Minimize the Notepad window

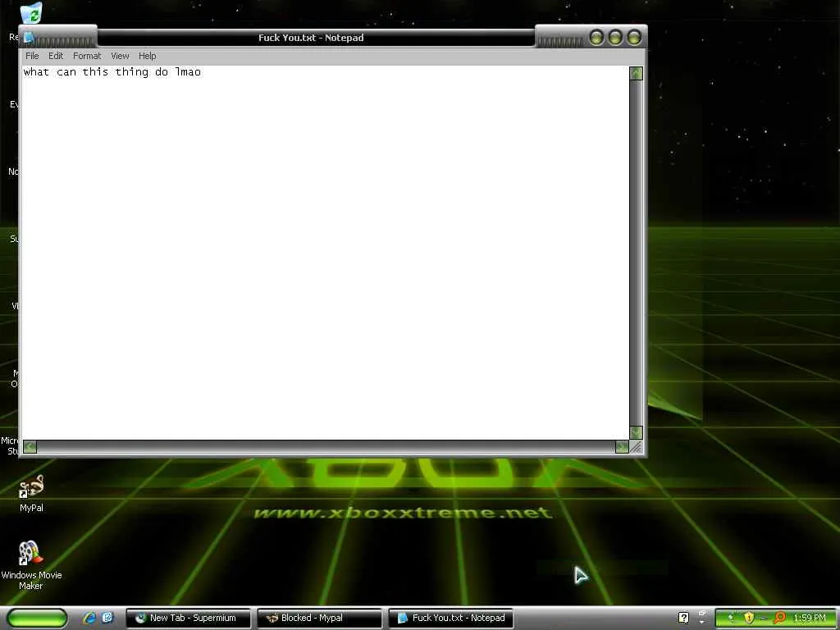pyautogui.click(x=596, y=38)
